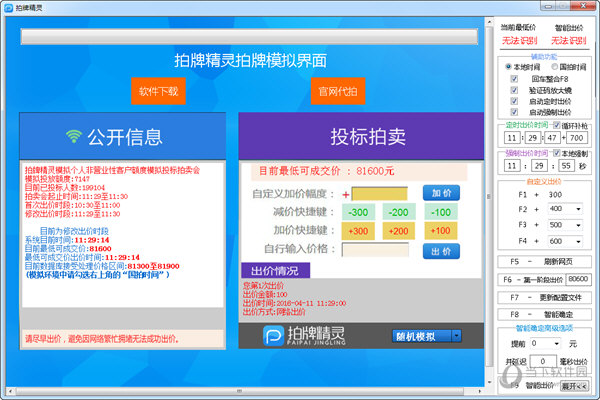Click the 强制出价 seconds field showing 55
This screenshot has height=400, width=600.
point(566,166)
